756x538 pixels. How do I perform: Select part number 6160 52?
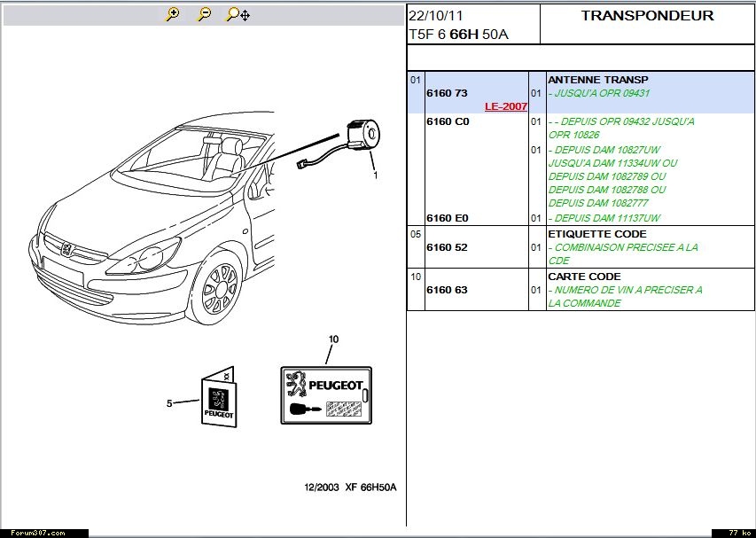(447, 247)
